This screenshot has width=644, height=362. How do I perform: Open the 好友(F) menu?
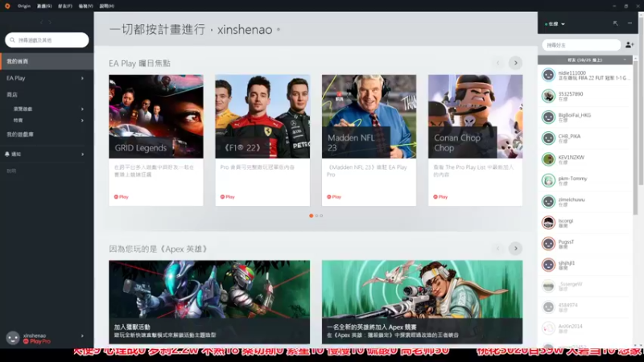pyautogui.click(x=65, y=6)
